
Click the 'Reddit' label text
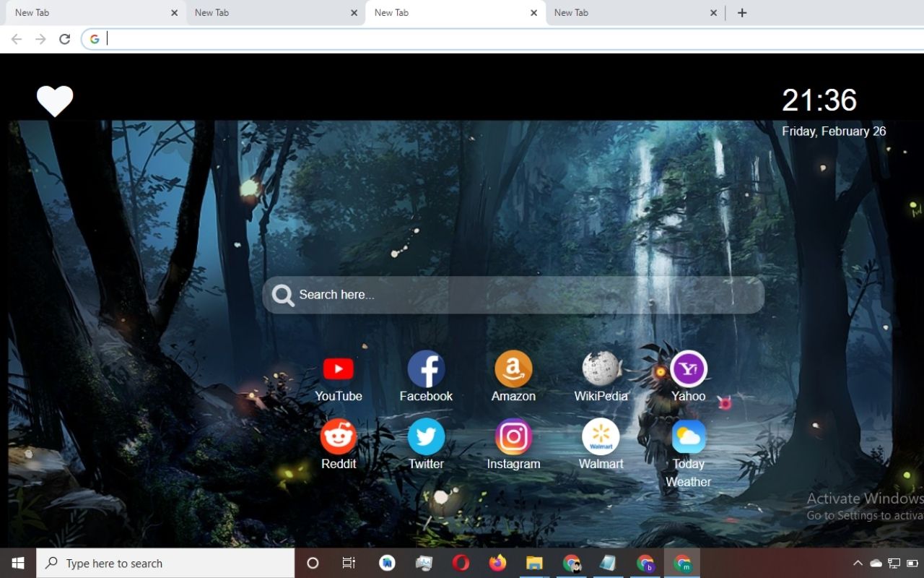point(339,464)
